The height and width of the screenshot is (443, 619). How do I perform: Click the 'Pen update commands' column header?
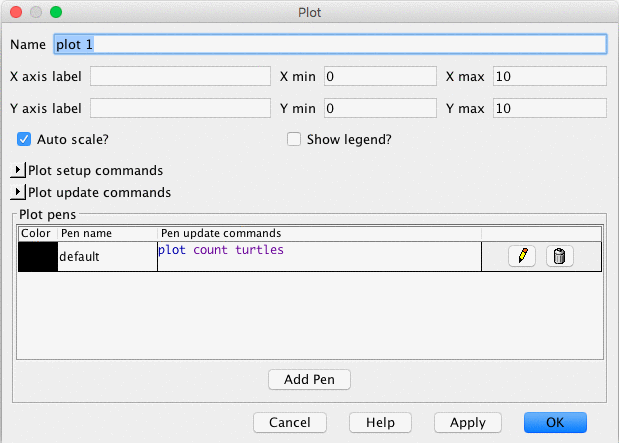(x=319, y=233)
